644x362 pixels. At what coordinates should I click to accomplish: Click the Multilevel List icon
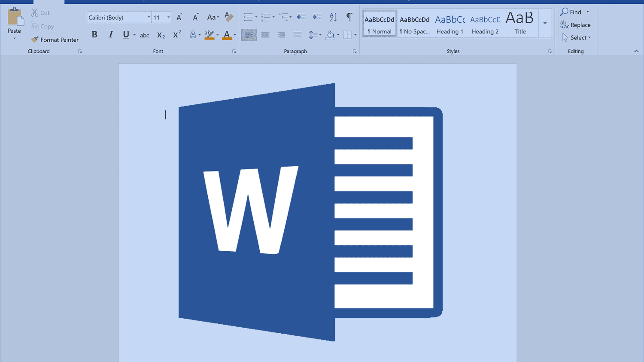tap(284, 17)
